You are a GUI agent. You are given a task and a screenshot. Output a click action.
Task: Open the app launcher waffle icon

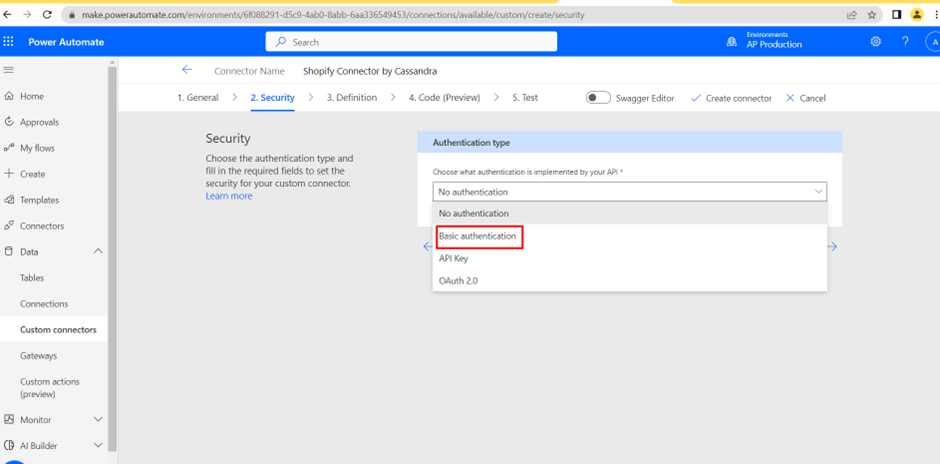tap(8, 41)
